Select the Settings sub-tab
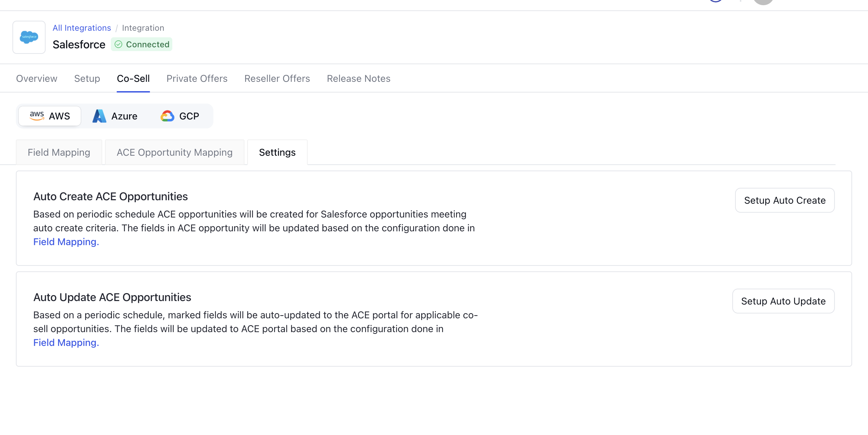The width and height of the screenshot is (868, 435). point(277,152)
